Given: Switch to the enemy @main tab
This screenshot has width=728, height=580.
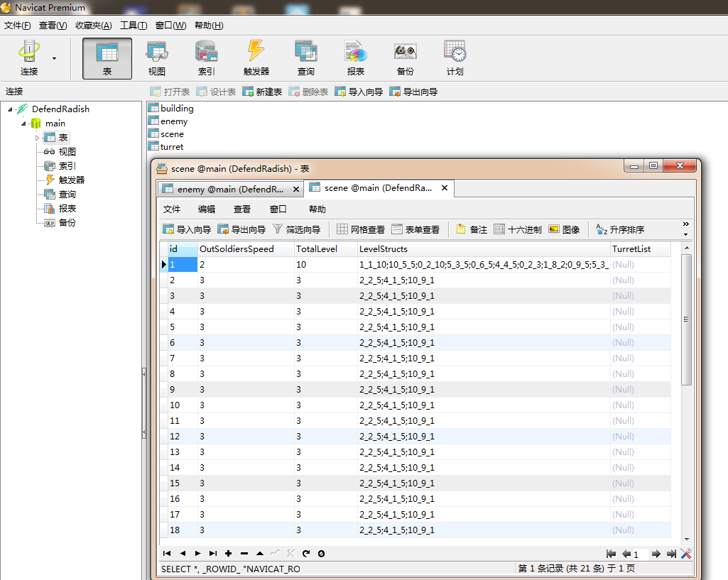Looking at the screenshot, I should [223, 189].
